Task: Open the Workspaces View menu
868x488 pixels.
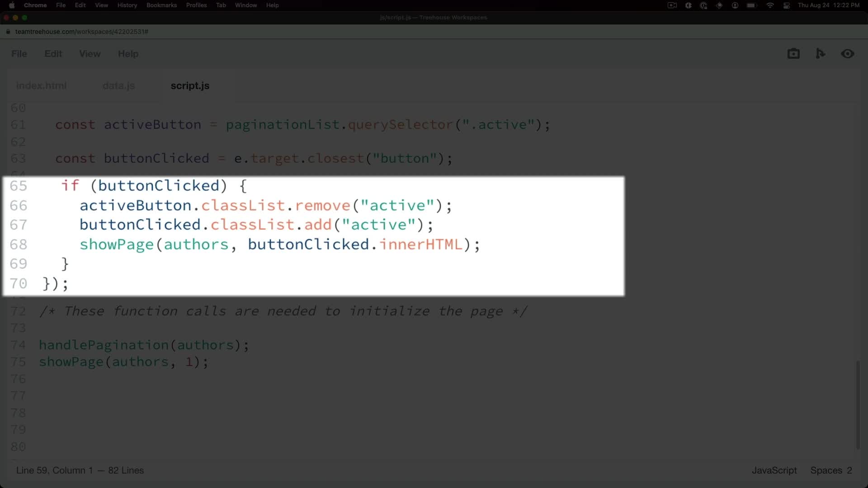Action: pyautogui.click(x=90, y=54)
